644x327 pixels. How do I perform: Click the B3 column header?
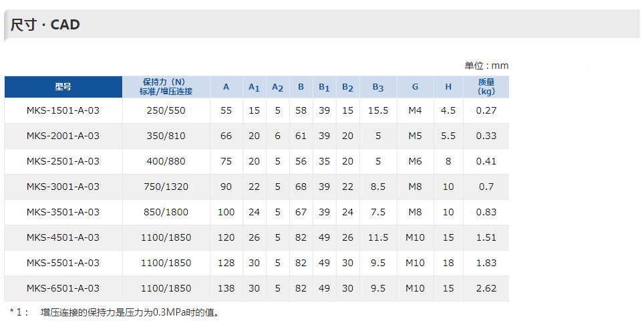(378, 87)
